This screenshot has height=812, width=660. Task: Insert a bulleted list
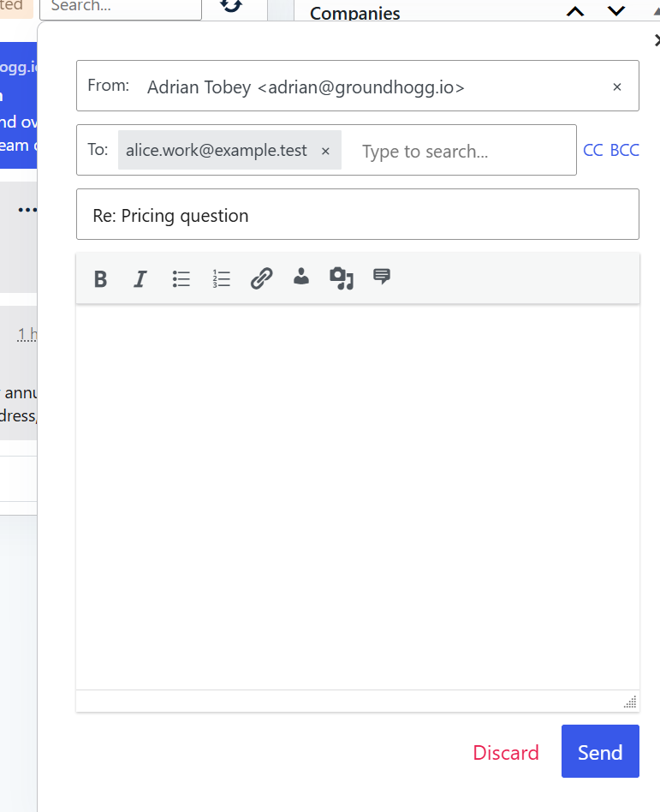(x=181, y=278)
